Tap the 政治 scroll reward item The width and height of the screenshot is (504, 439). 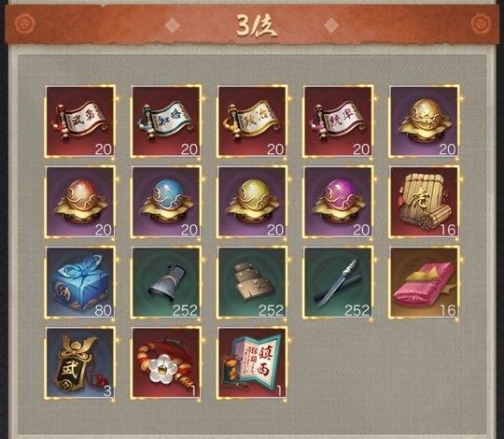pyautogui.click(x=252, y=121)
